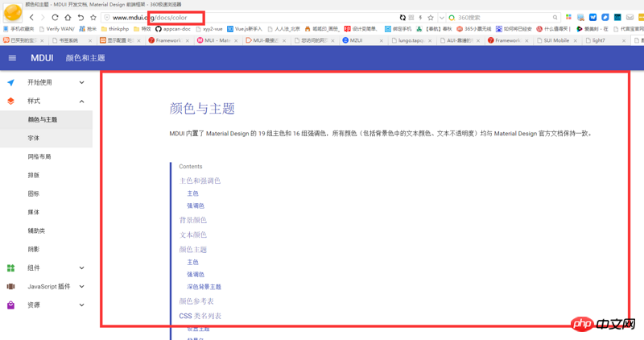This screenshot has height=340, width=644.
Task: Click the orange layers icon beside 样式
Action: 11,102
